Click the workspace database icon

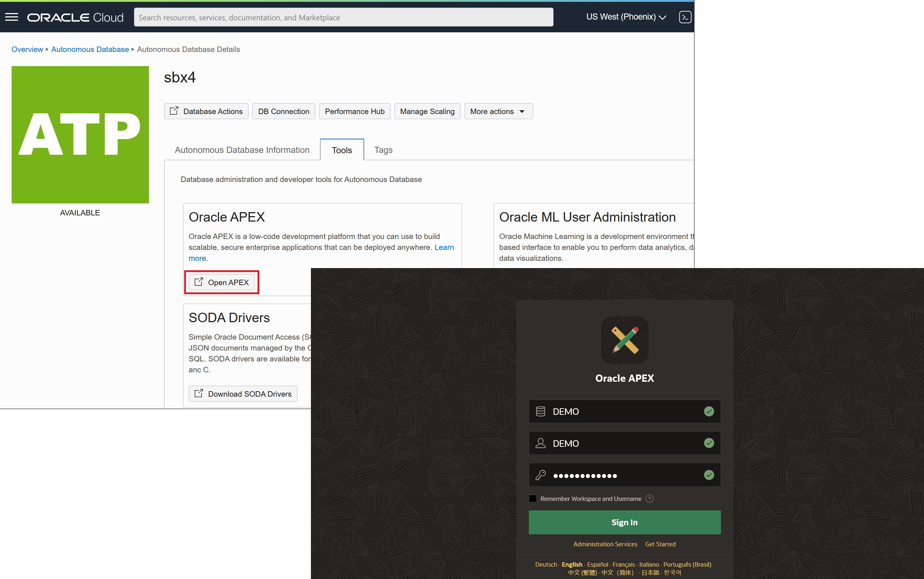tap(540, 412)
